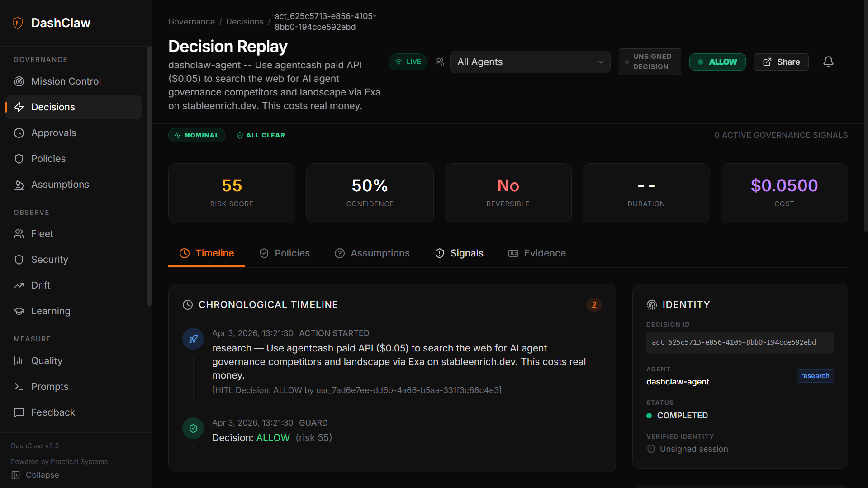
Task: Click the Governance breadcrumb link
Action: tap(191, 22)
